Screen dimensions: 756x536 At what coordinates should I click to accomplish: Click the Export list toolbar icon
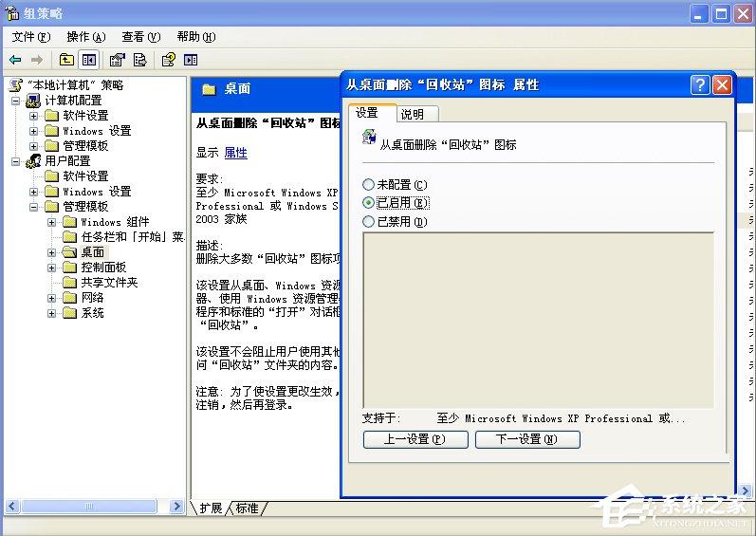click(139, 60)
